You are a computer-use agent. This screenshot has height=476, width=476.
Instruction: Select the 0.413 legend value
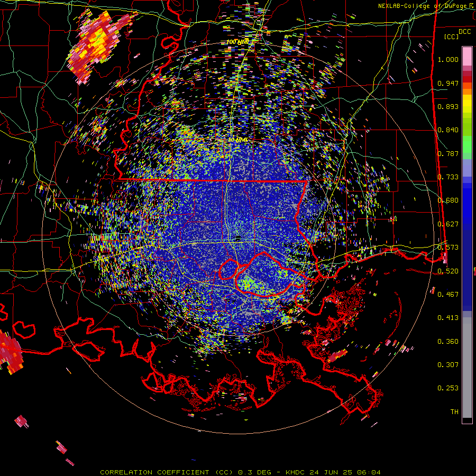click(448, 318)
